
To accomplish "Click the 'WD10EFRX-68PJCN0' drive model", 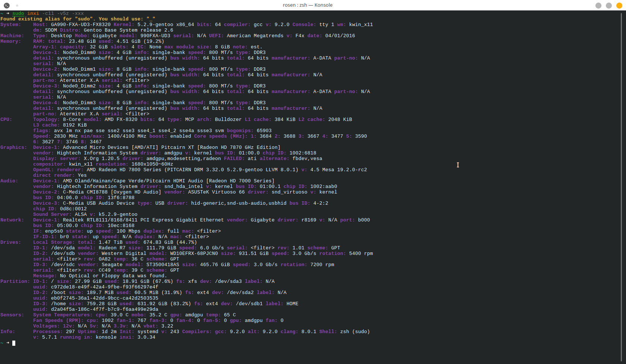I will coord(194,253).
